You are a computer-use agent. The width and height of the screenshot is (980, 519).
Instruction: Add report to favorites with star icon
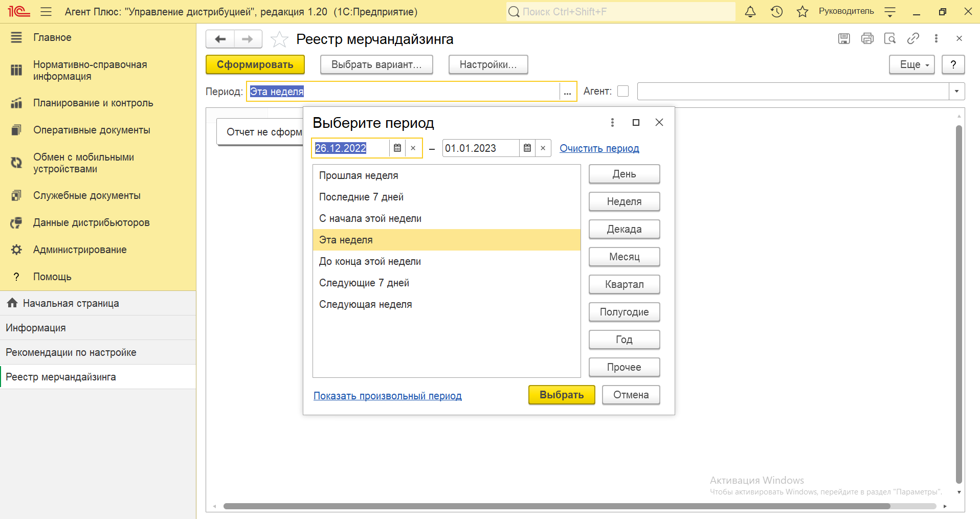(x=279, y=39)
